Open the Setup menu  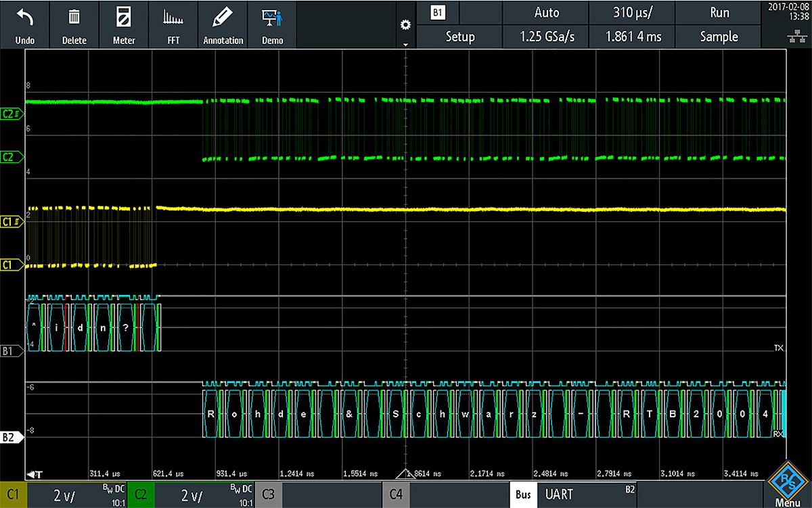(x=459, y=37)
